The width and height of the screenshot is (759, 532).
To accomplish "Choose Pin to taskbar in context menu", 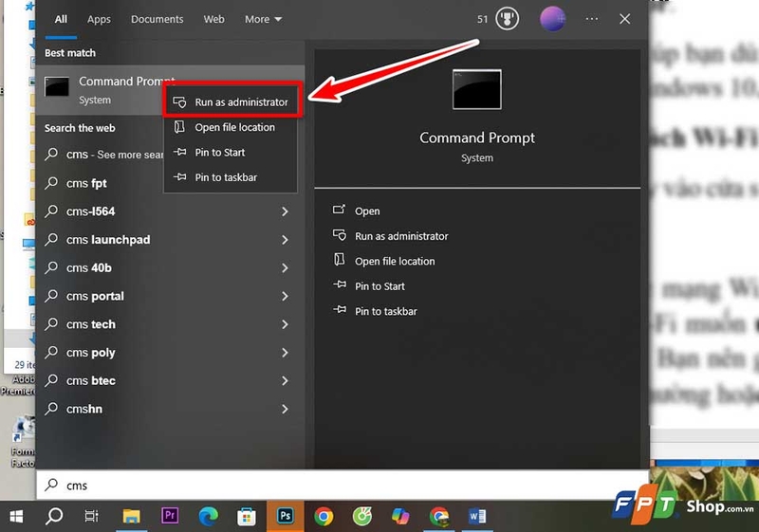I will coord(231,177).
